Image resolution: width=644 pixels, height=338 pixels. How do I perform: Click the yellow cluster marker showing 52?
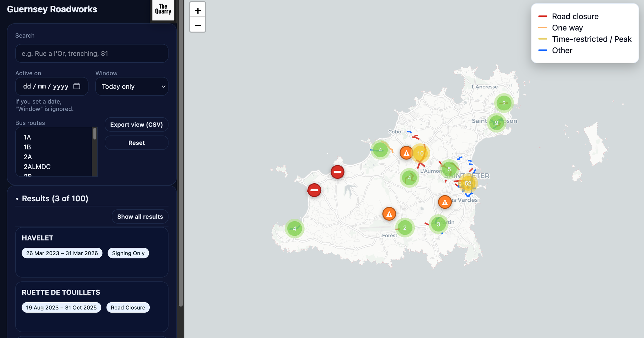coord(468,183)
